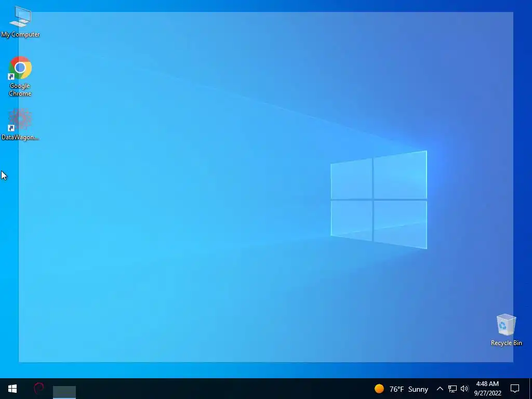This screenshot has height=399, width=532.
Task: Open the DataWagon desktop shortcut
Action: click(20, 124)
